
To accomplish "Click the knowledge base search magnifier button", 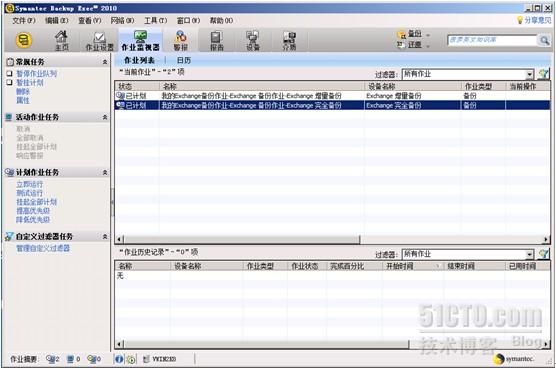I will tap(544, 40).
